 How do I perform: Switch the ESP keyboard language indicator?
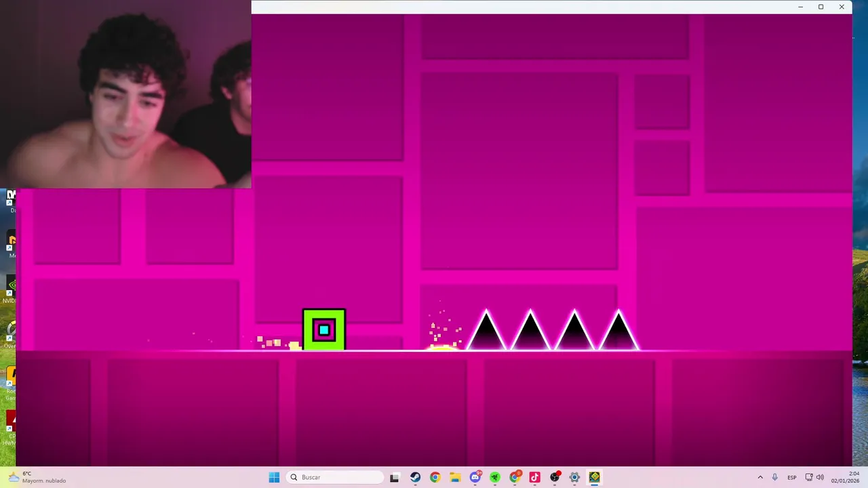tap(792, 477)
